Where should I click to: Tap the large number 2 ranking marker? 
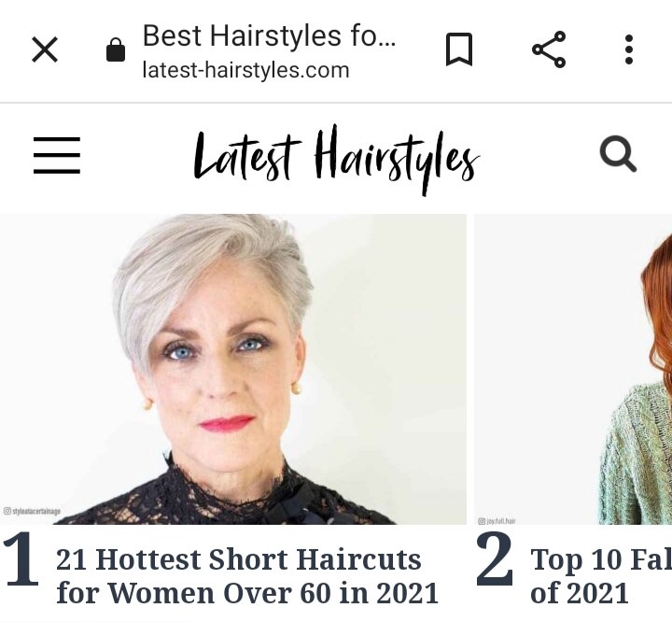pos(495,558)
